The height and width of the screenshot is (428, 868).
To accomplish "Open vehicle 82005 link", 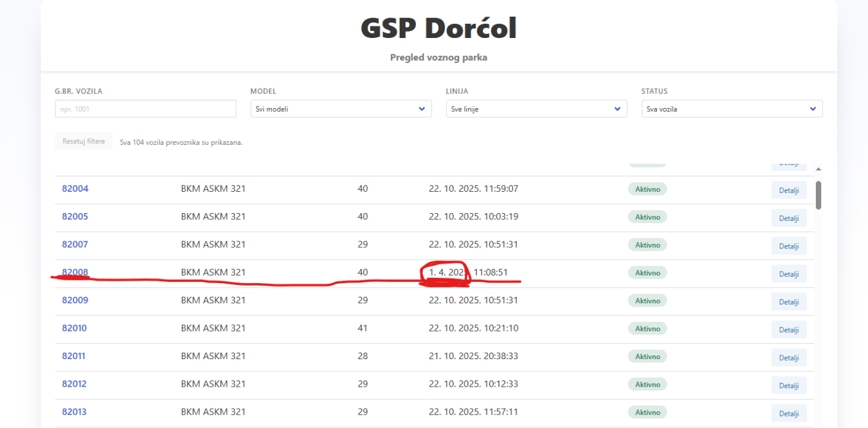I will click(x=75, y=217).
